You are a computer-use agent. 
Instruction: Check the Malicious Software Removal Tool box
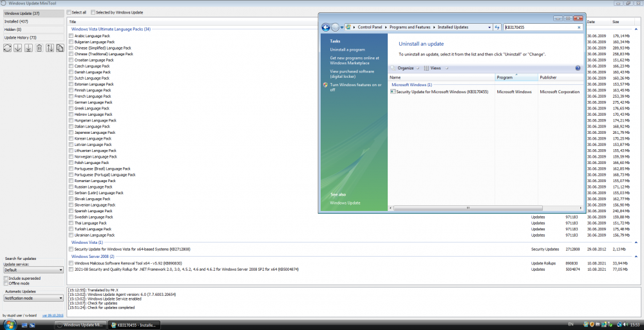pyautogui.click(x=71, y=263)
